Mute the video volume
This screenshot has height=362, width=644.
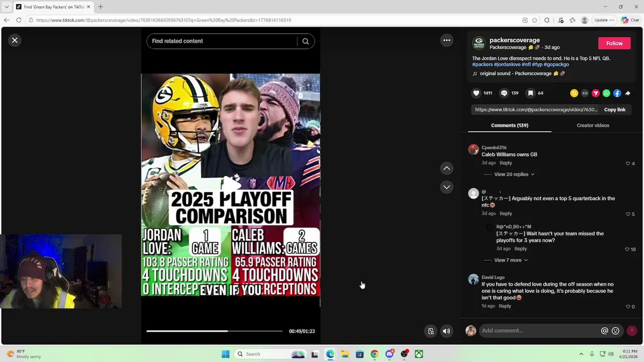pos(446,331)
